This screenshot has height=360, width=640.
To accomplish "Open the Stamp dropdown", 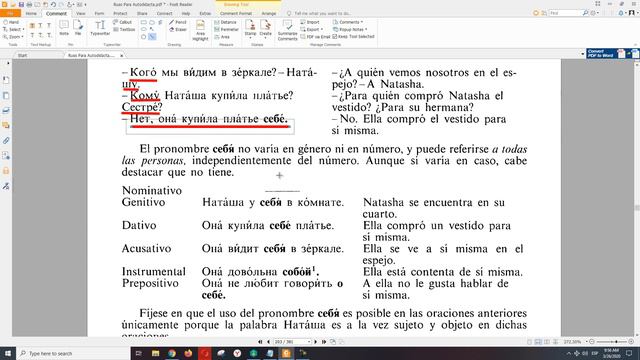I will pyautogui.click(x=250, y=37).
